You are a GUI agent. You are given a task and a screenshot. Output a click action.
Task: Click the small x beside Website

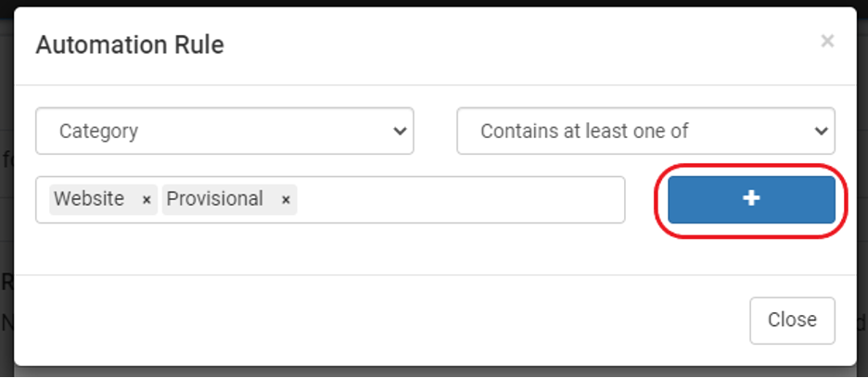click(147, 200)
